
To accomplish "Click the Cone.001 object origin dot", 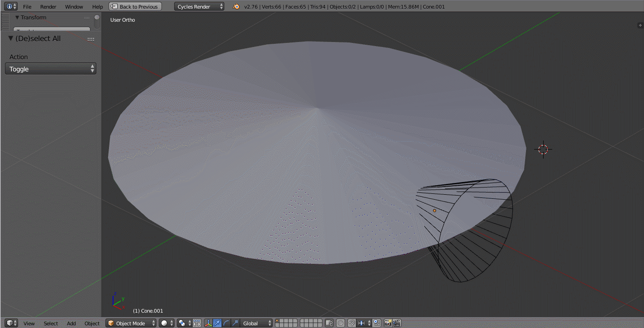I will pos(435,211).
